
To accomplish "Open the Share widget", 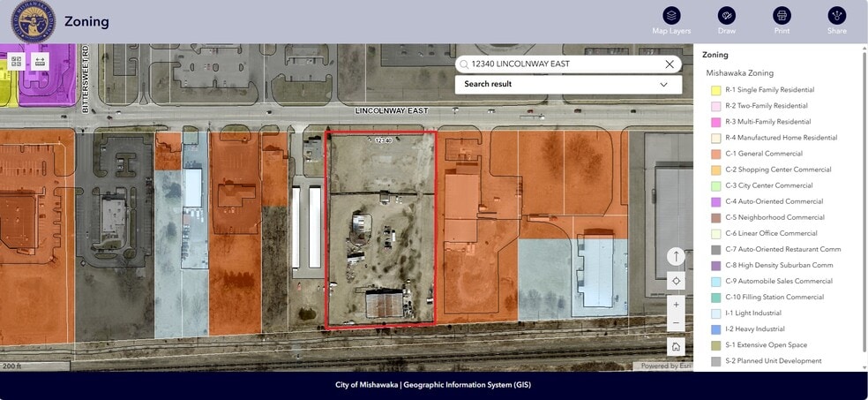I will pos(836,16).
